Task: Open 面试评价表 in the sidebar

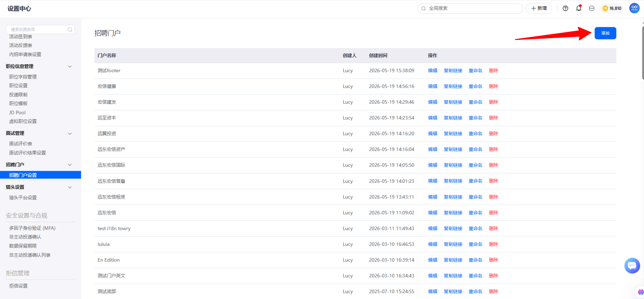Action: (21, 144)
